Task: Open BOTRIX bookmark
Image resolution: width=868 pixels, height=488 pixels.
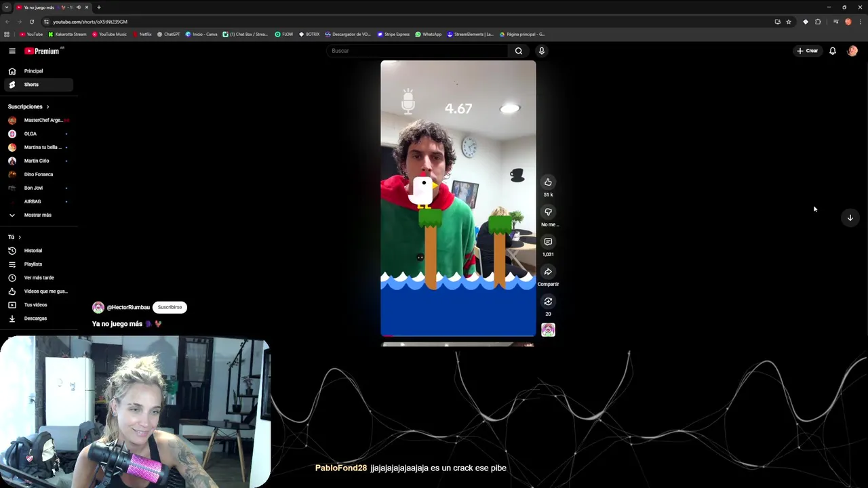Action: click(309, 34)
